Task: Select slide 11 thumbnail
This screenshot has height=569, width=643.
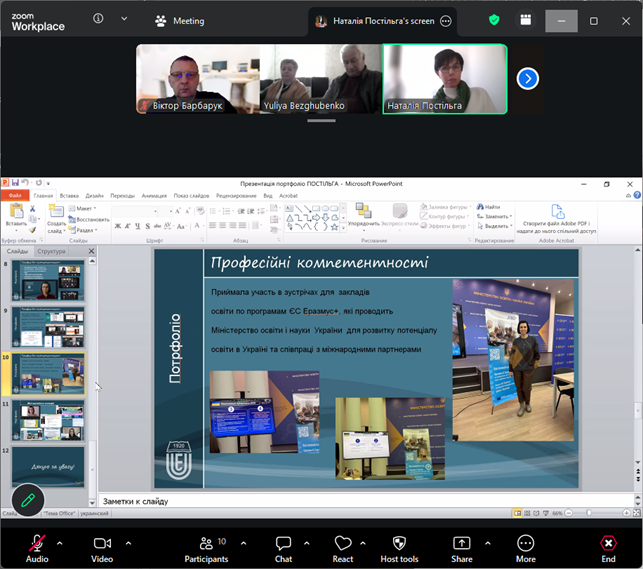Action: pyautogui.click(x=48, y=421)
